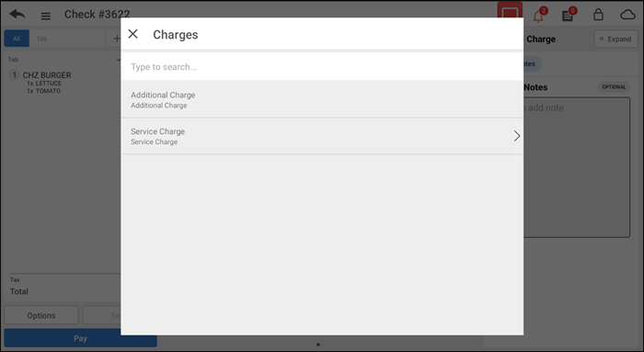The height and width of the screenshot is (352, 644).
Task: Click the Expand button in Charge panel
Action: (615, 39)
